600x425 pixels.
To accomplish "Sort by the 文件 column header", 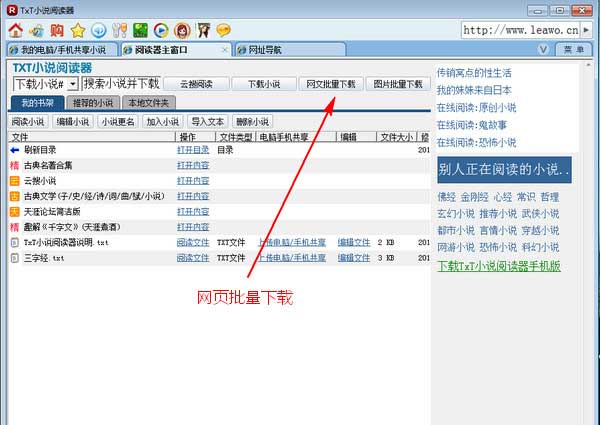I will tap(91, 137).
